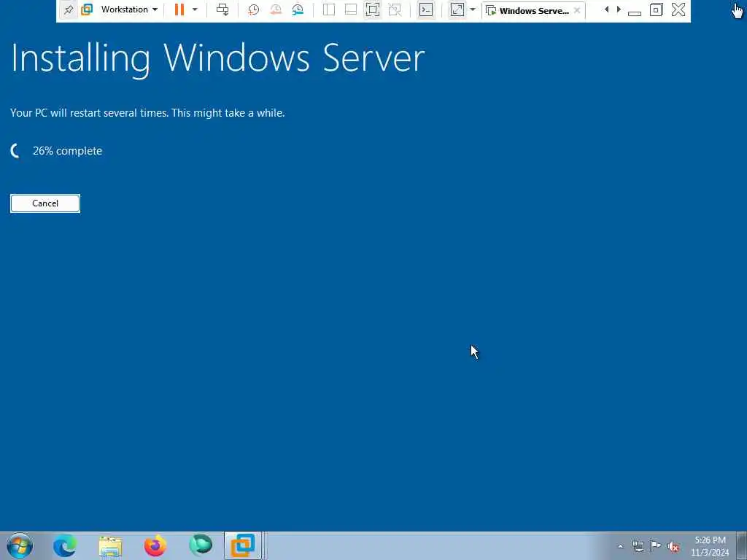
Task: Revert the VM to its snapshot
Action: (x=275, y=9)
